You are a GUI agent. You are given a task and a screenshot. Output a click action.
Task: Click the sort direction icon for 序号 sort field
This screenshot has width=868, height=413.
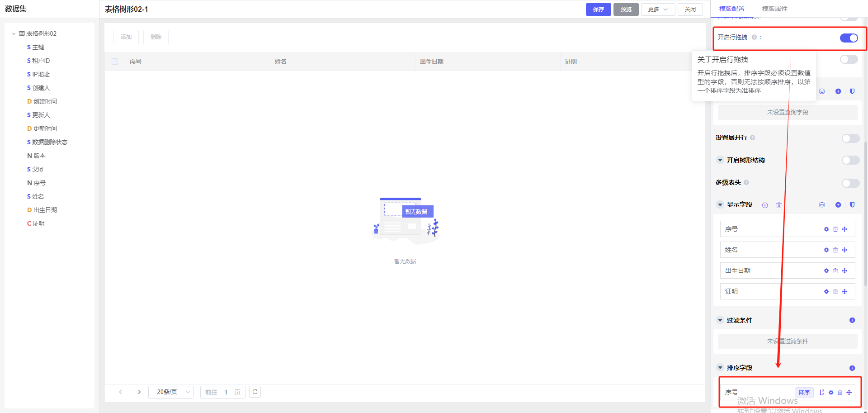821,393
